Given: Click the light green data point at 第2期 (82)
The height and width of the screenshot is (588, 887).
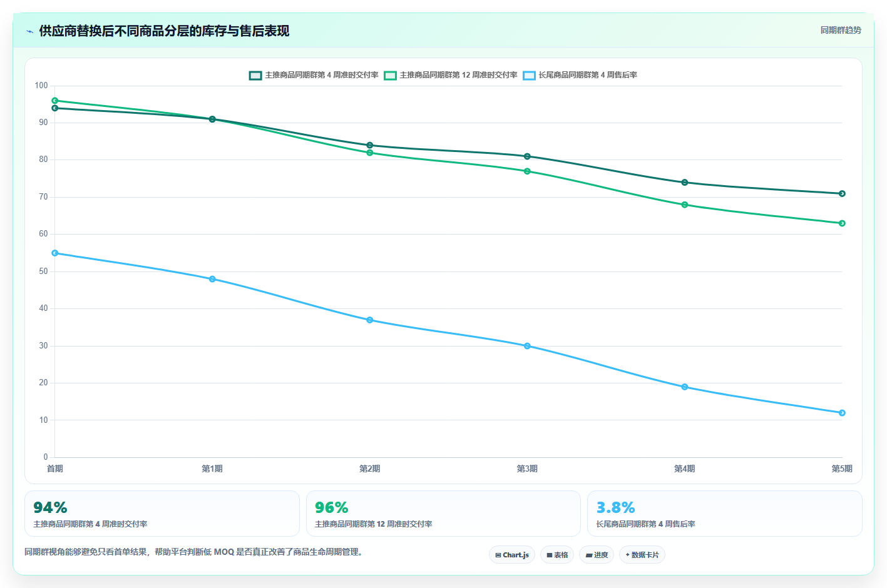Looking at the screenshot, I should click(x=370, y=153).
